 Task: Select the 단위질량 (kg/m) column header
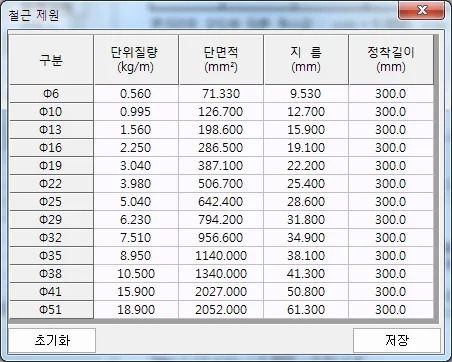136,60
